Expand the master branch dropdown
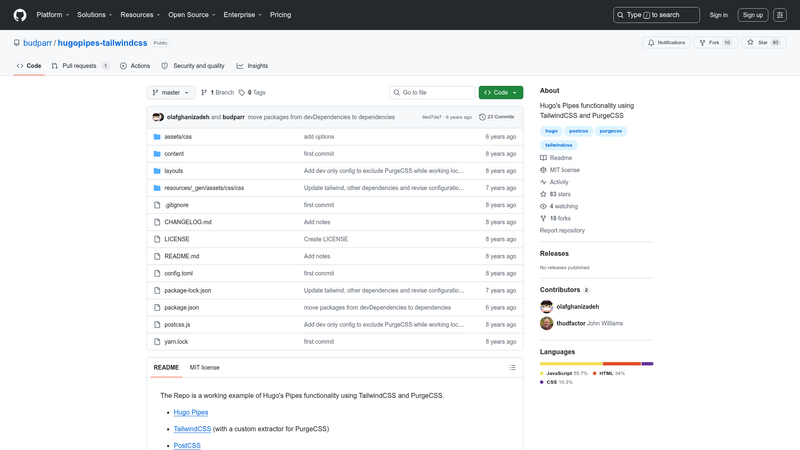Viewport: 800px width, 450px height. 171,92
